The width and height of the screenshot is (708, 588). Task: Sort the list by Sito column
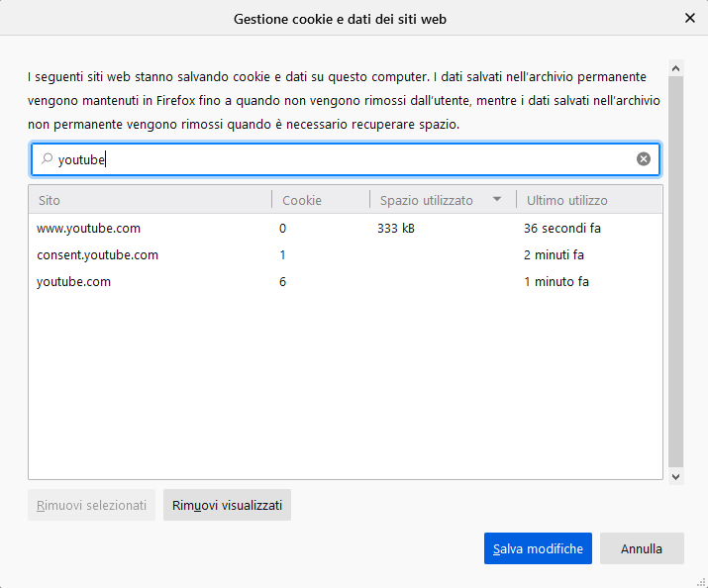click(x=150, y=200)
